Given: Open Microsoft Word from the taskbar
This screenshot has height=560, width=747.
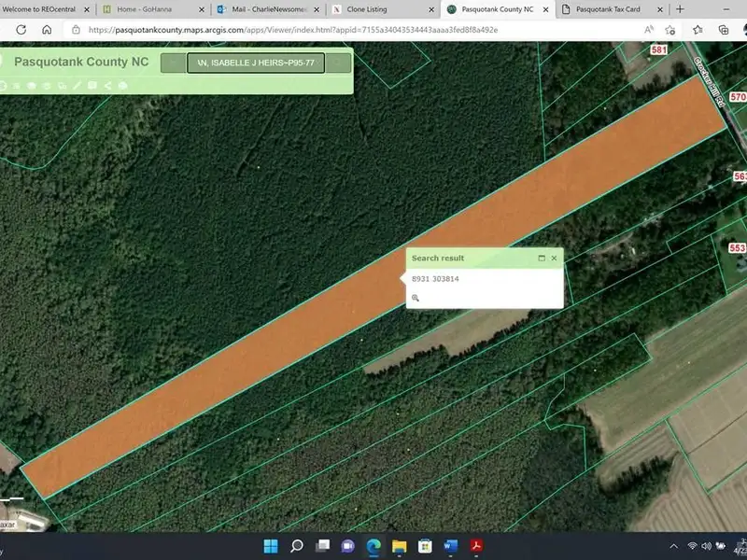Looking at the screenshot, I should tap(449, 546).
